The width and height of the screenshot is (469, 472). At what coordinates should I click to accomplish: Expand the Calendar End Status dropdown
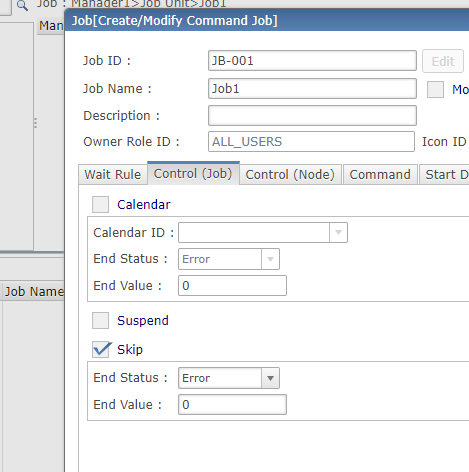pyautogui.click(x=229, y=259)
